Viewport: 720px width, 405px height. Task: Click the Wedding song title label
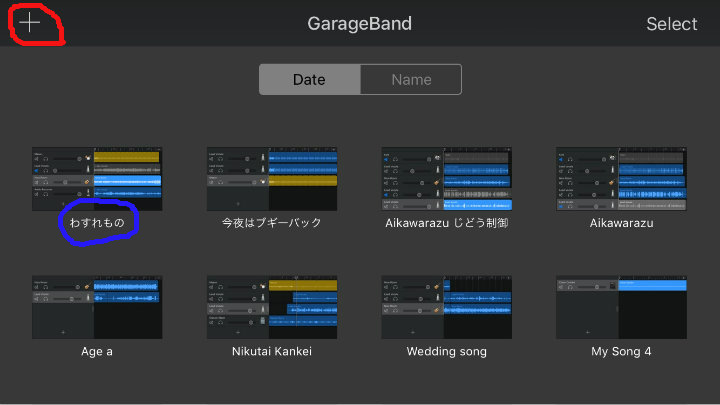pos(446,352)
